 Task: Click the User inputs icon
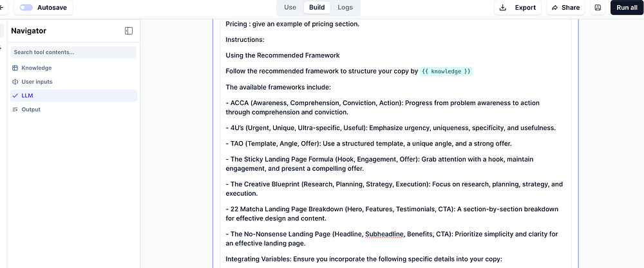coord(15,82)
